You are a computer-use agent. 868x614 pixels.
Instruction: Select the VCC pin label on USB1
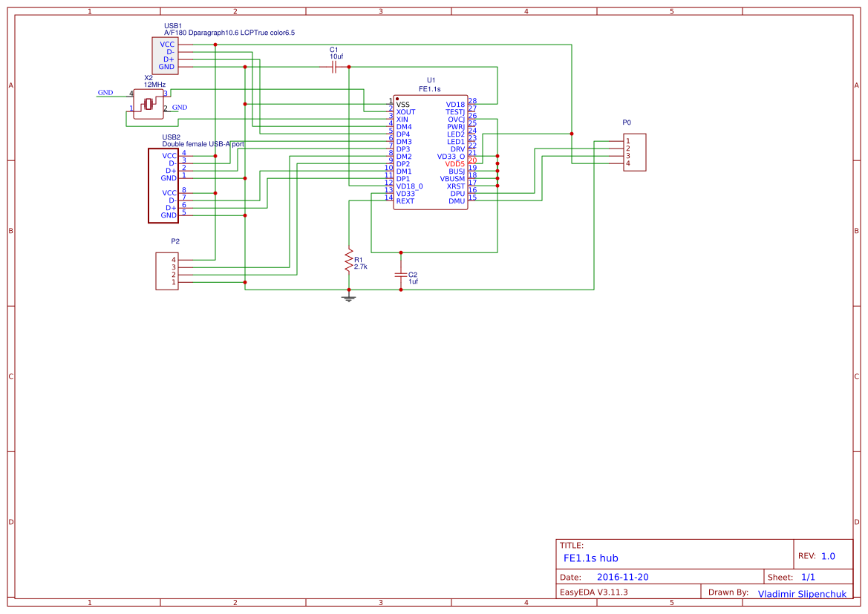[x=166, y=44]
